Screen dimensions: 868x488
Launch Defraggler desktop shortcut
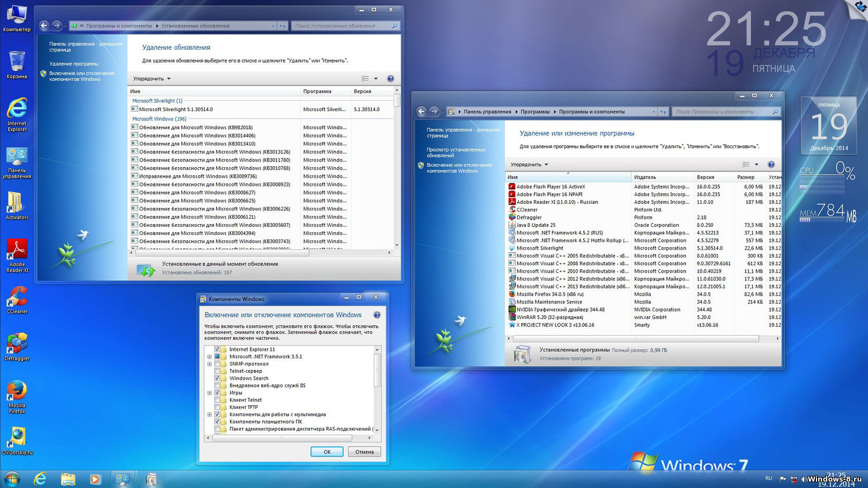[x=17, y=347]
